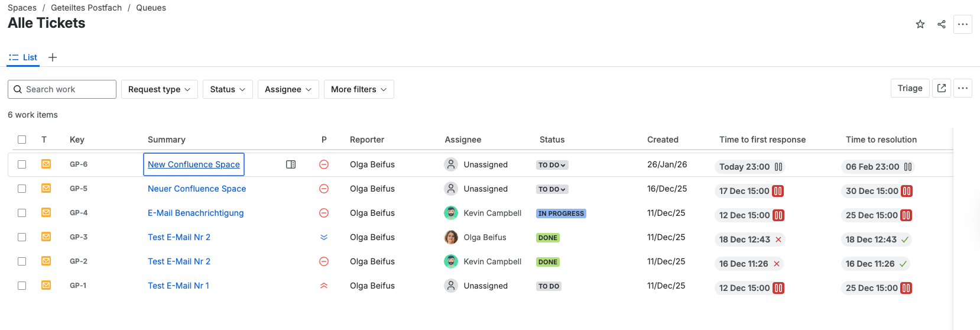The height and width of the screenshot is (330, 980).
Task: Open side panel icon for GP-6
Action: coord(291,164)
